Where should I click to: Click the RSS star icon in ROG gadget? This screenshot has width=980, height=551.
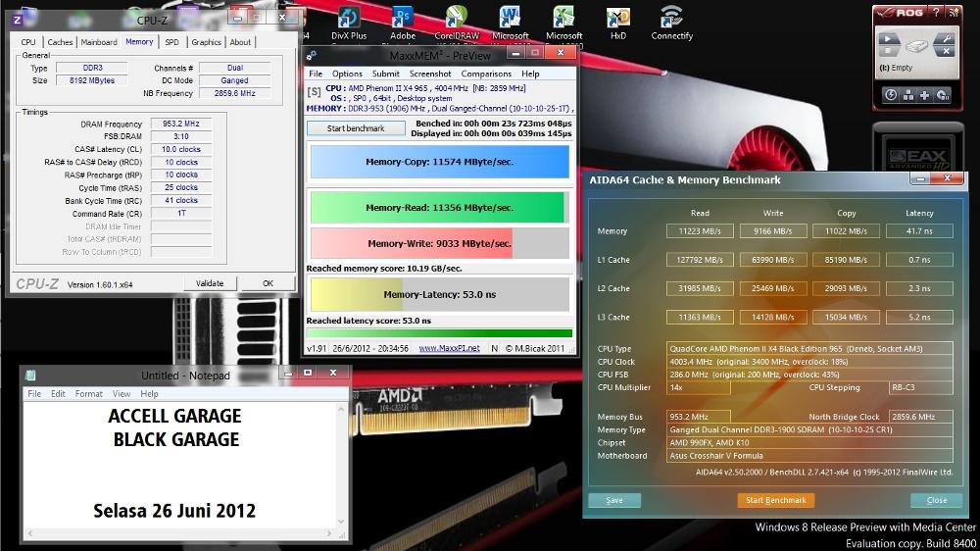(954, 12)
